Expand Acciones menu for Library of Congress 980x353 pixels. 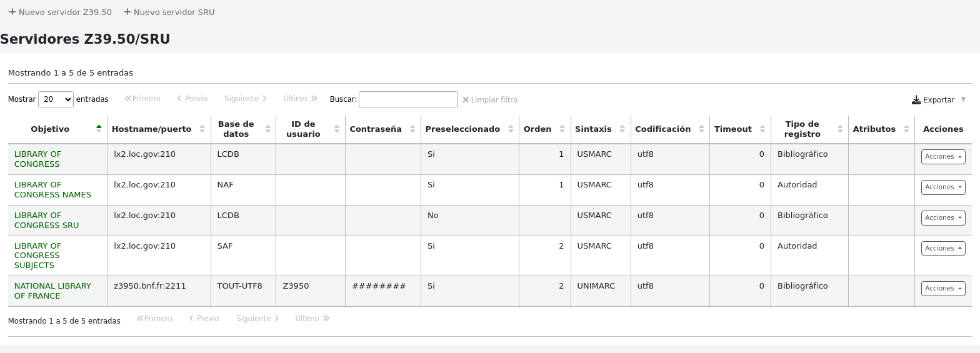pyautogui.click(x=942, y=157)
